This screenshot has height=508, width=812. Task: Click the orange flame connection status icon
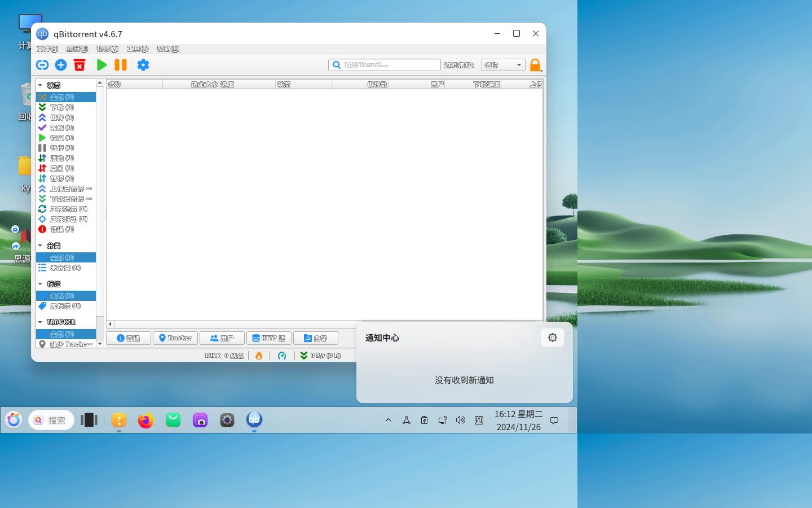pos(259,356)
